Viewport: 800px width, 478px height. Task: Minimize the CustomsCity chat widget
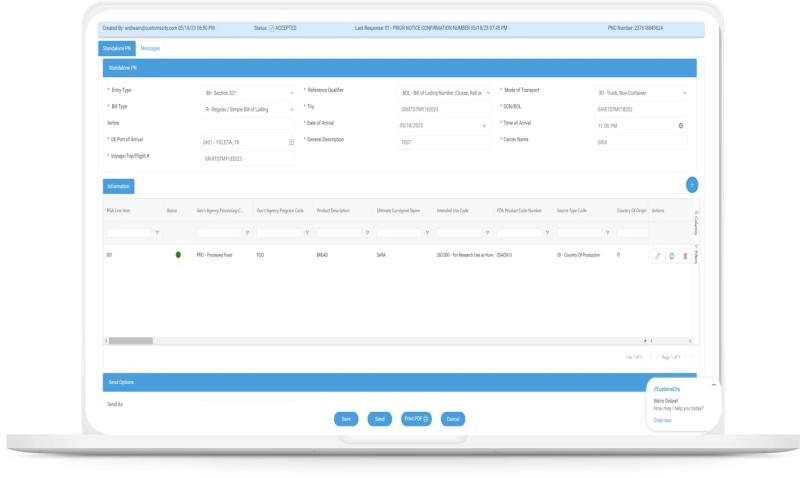point(713,385)
